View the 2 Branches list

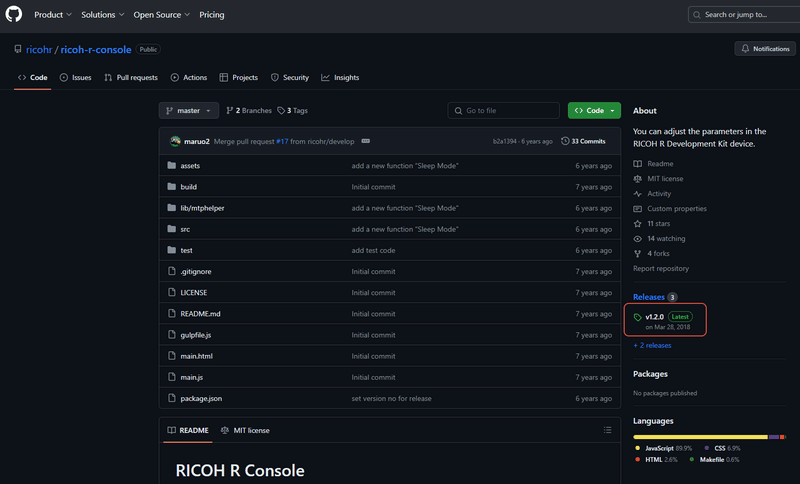pyautogui.click(x=249, y=111)
